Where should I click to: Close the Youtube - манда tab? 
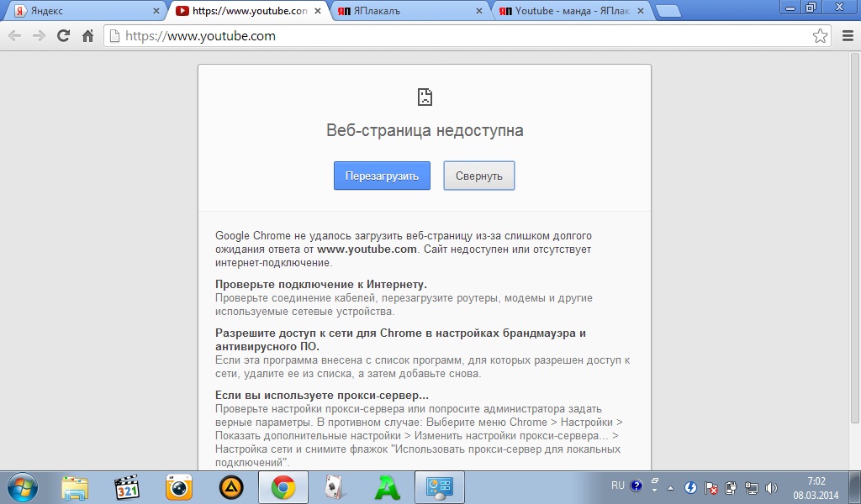click(640, 11)
